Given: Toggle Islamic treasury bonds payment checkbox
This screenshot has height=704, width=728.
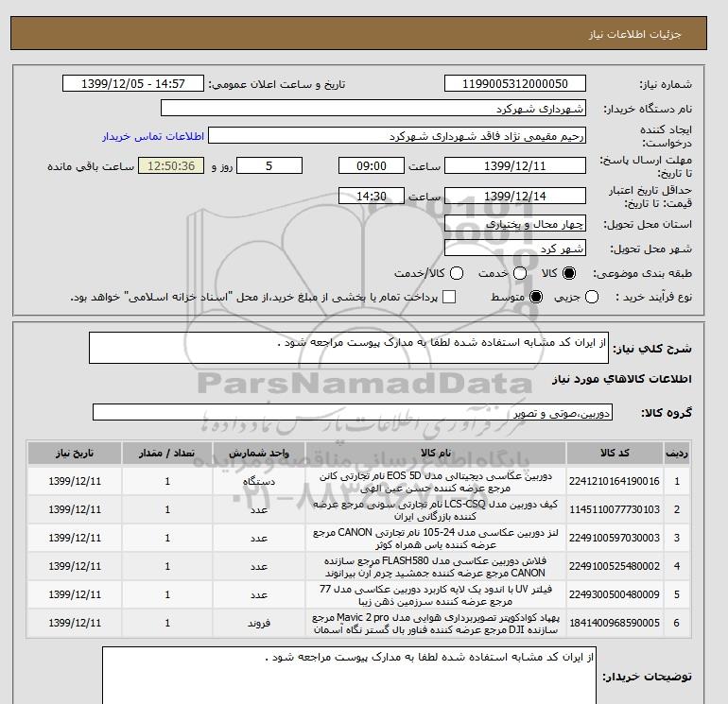Looking at the screenshot, I should click(449, 297).
